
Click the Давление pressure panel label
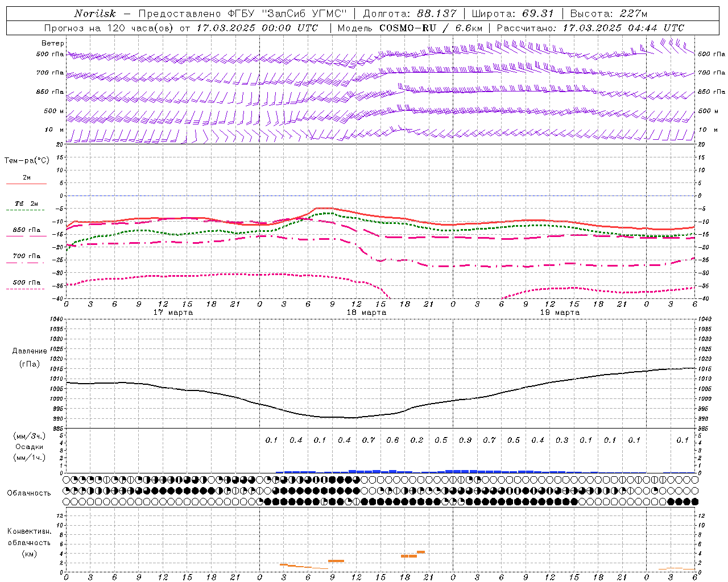coord(29,351)
